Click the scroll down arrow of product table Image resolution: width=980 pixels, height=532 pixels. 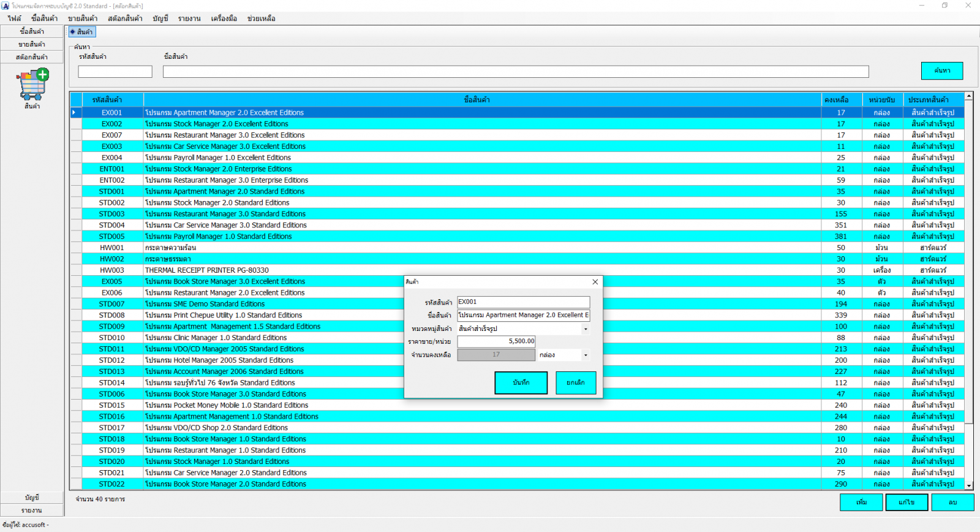pos(968,485)
